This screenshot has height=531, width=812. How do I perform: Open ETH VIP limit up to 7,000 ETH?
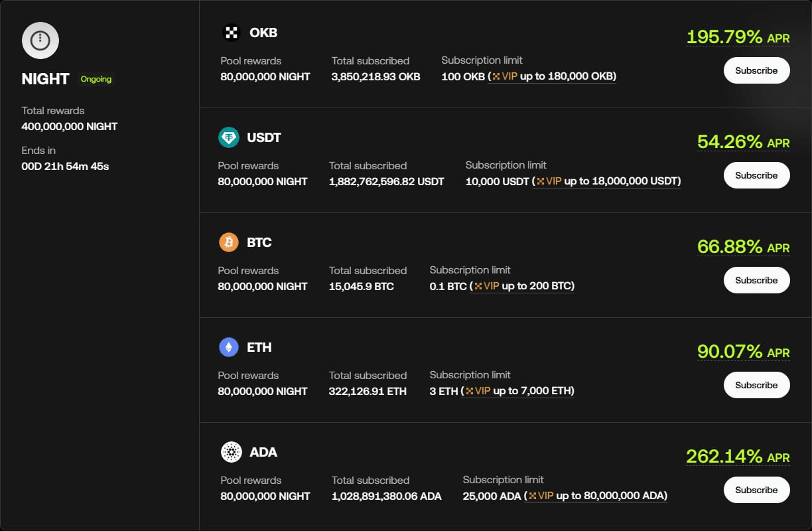pyautogui.click(x=519, y=391)
